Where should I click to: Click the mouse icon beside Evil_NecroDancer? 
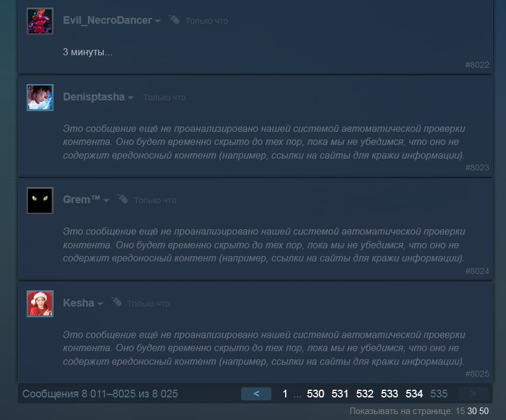click(174, 20)
